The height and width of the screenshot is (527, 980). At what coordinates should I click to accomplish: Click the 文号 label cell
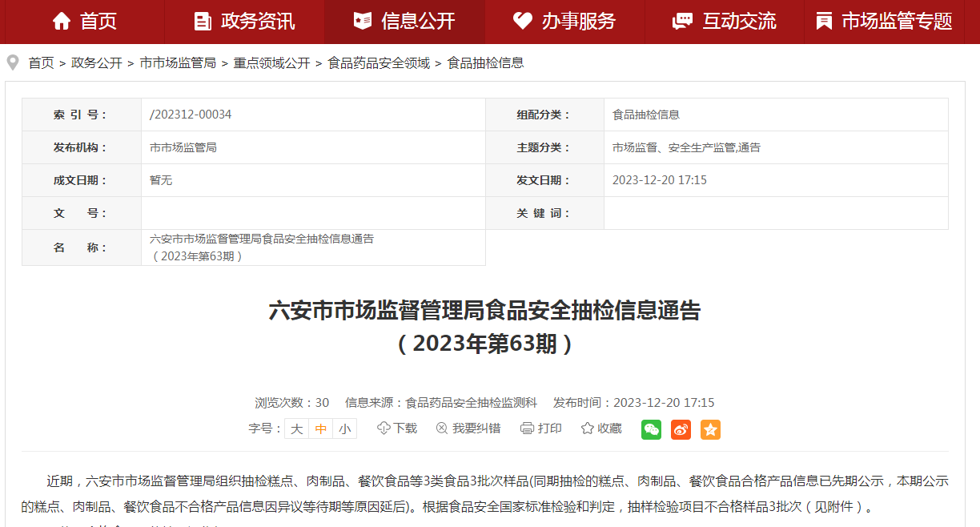point(82,213)
